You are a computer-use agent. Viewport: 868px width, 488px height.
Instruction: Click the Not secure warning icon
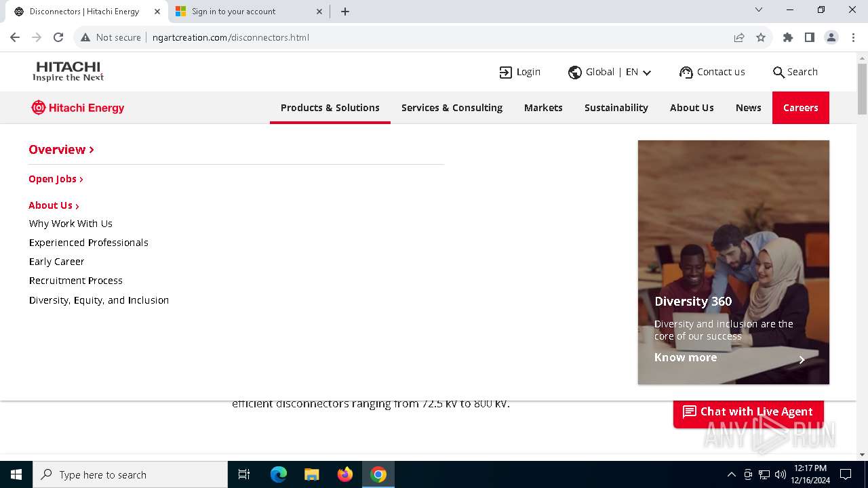point(85,37)
